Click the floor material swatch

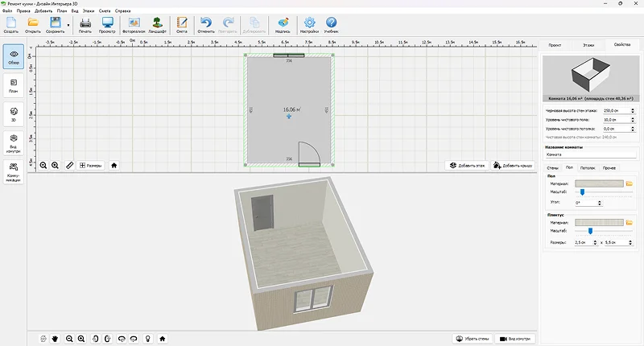tap(599, 183)
